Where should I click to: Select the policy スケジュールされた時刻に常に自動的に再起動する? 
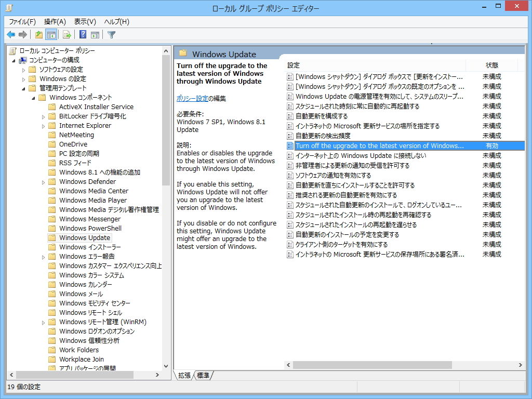(x=357, y=106)
